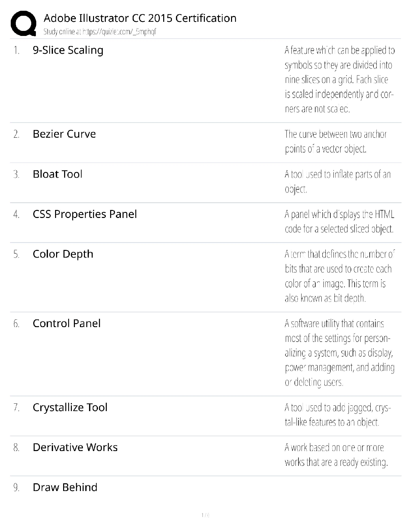This screenshot has width=411, height=532.
Task: Select the Control Panel term
Action: (66, 323)
